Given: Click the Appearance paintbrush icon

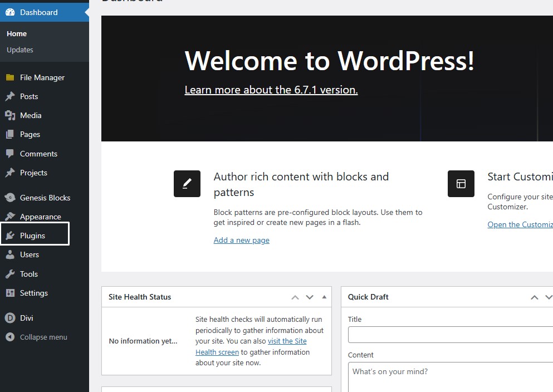Looking at the screenshot, I should point(10,217).
